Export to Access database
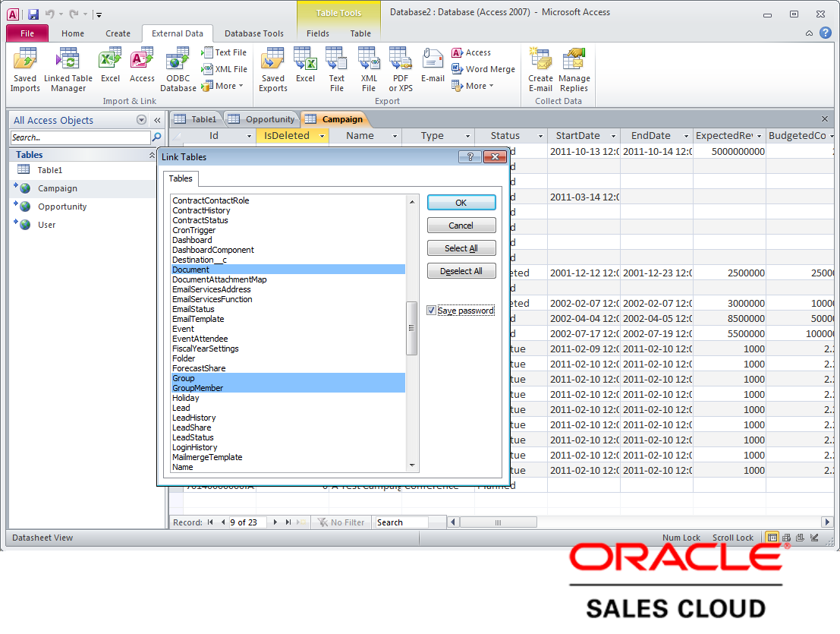Viewport: 840px width, 634px height. click(471, 52)
